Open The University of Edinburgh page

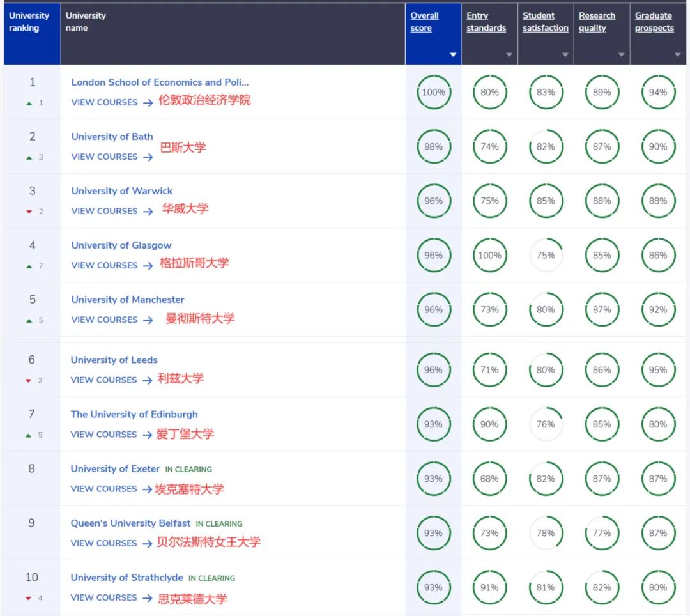pos(134,414)
